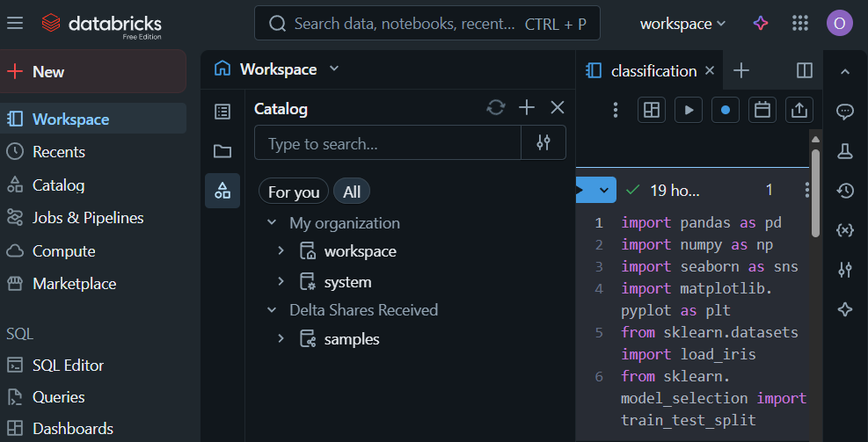This screenshot has height=442, width=868.
Task: Toggle the hamburger sidebar menu
Action: coord(15,23)
